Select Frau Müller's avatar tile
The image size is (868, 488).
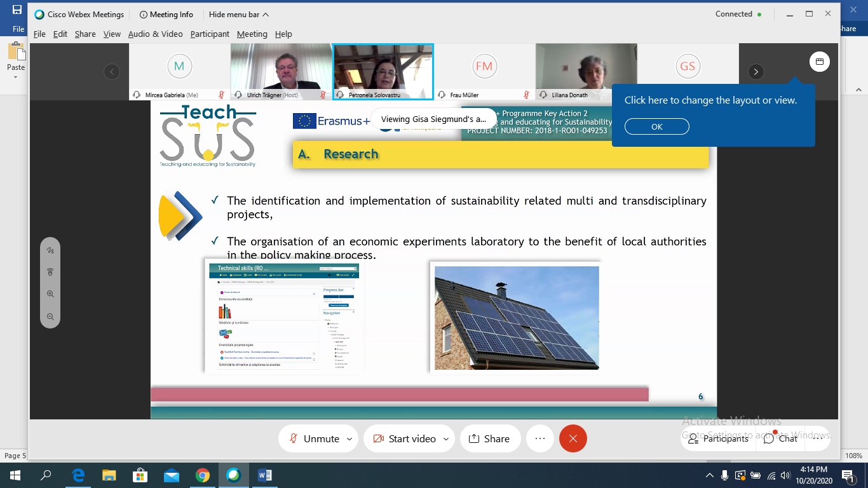(484, 72)
